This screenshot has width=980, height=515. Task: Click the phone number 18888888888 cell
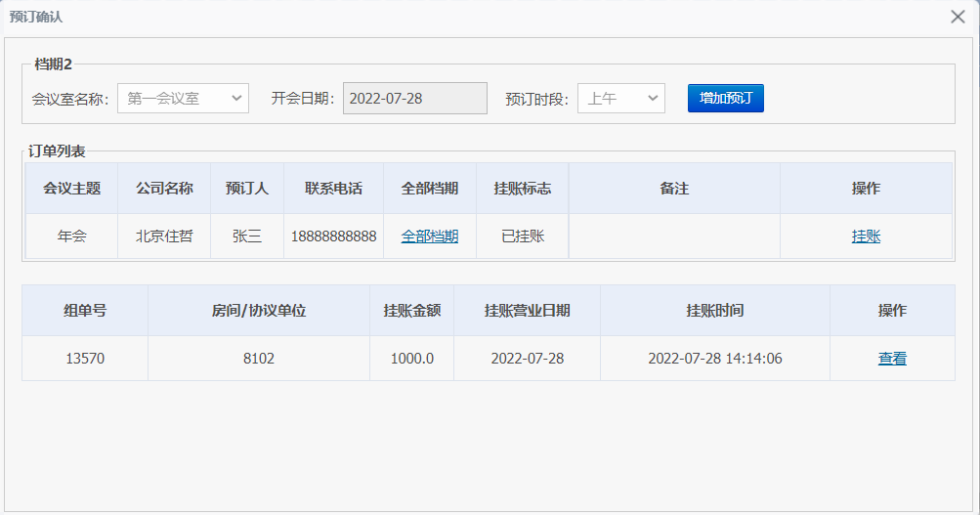tap(334, 236)
